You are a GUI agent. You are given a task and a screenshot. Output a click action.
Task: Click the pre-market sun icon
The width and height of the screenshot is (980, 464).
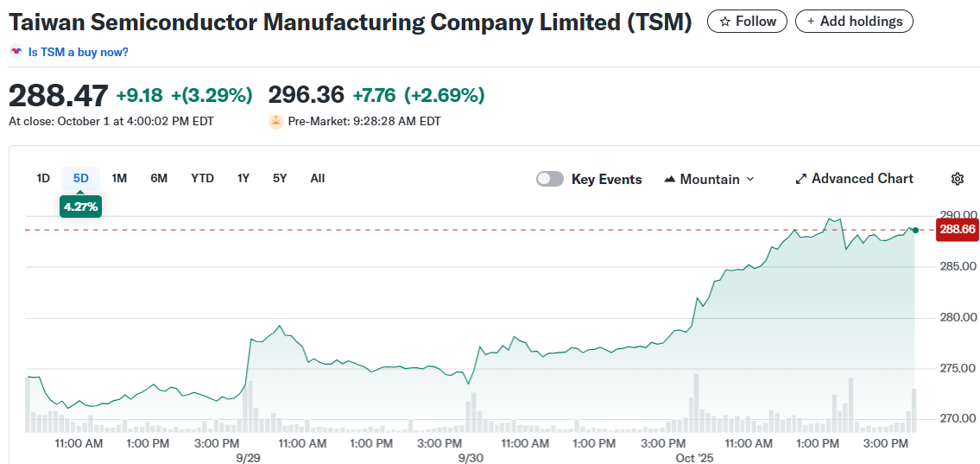[275, 122]
